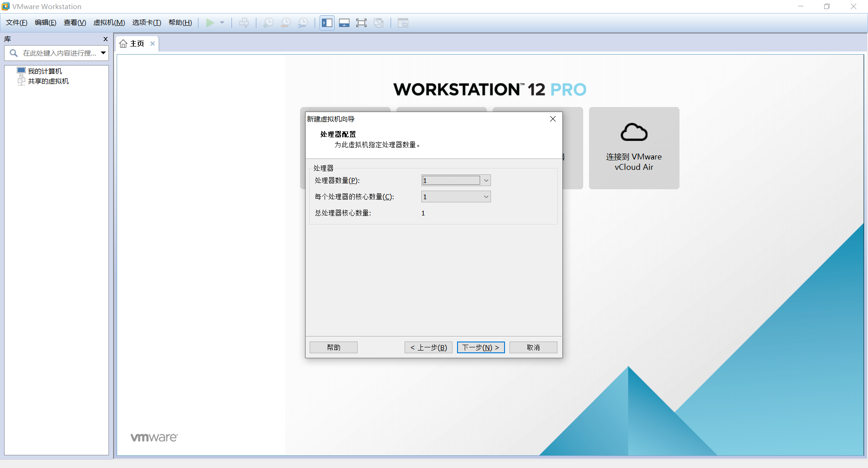Open the power options arrow beside the play icon
Viewport: 868px width, 468px height.
(222, 23)
